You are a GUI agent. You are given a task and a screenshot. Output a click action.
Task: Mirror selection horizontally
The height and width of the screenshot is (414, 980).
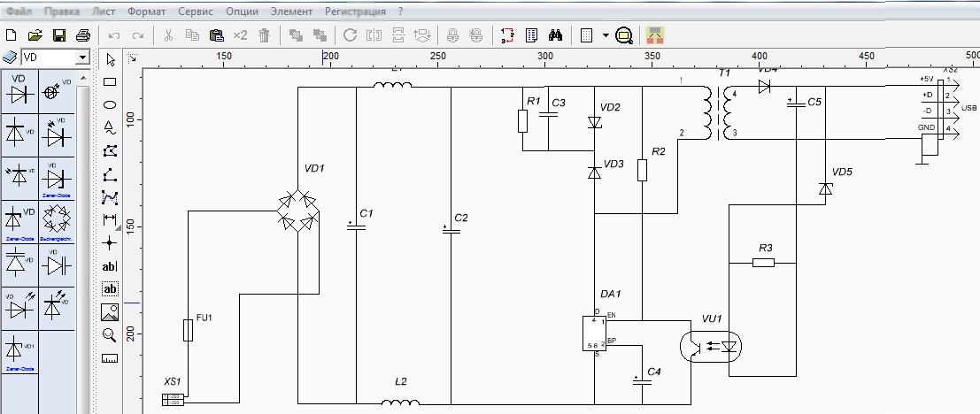(x=374, y=35)
